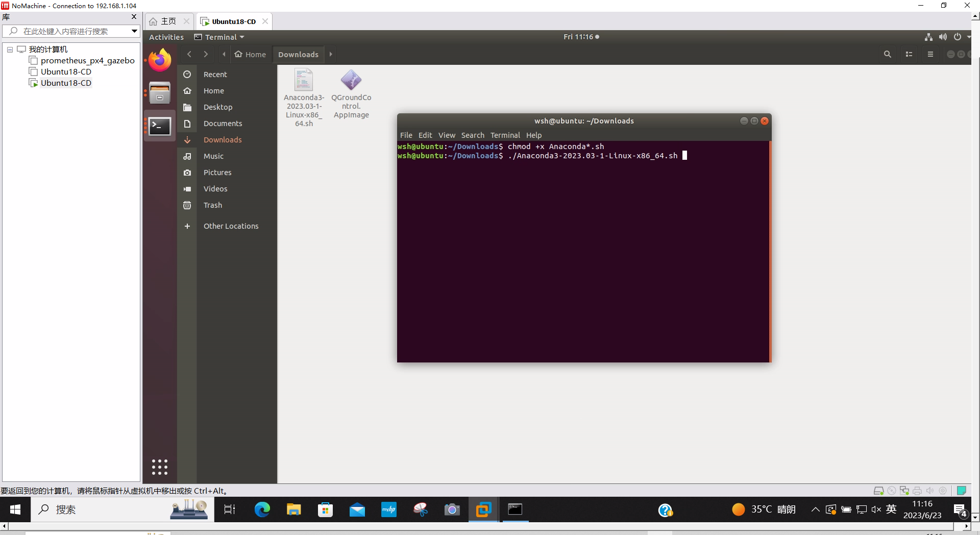This screenshot has height=535, width=980.
Task: Open the Files hamburger menu
Action: click(x=930, y=54)
